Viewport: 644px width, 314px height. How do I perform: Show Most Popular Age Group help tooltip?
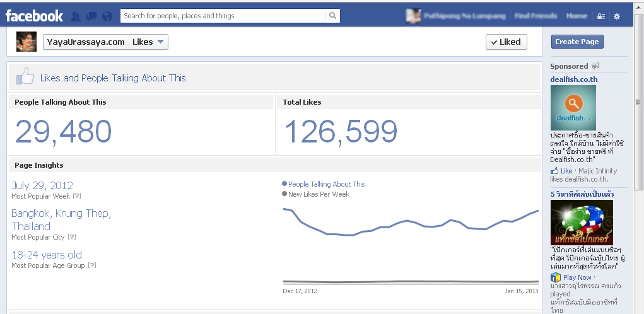coord(92,266)
